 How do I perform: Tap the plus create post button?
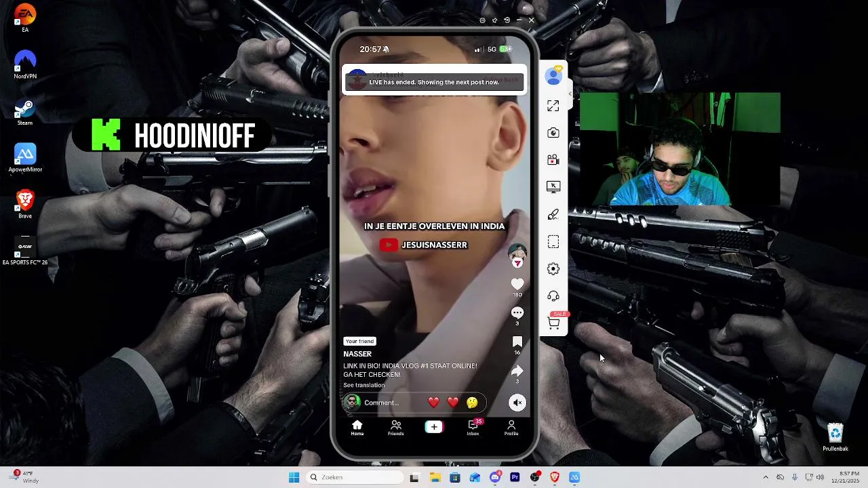(x=434, y=427)
